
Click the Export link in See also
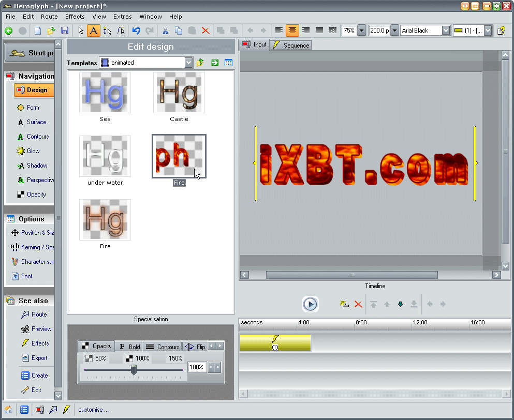click(39, 358)
